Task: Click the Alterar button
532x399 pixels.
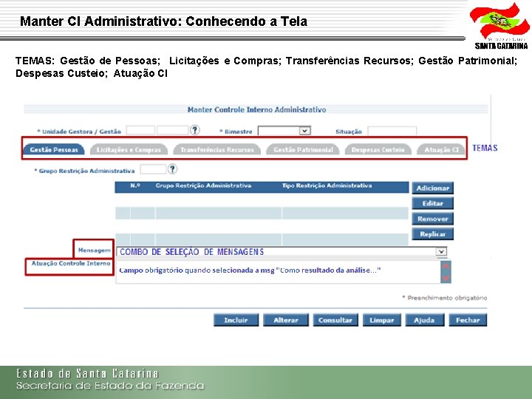Action: [286, 320]
